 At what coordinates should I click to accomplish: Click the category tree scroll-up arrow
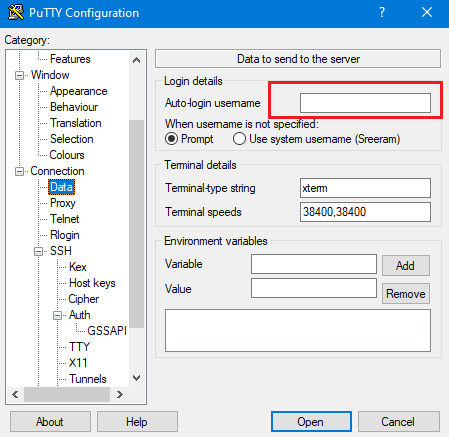click(x=136, y=60)
